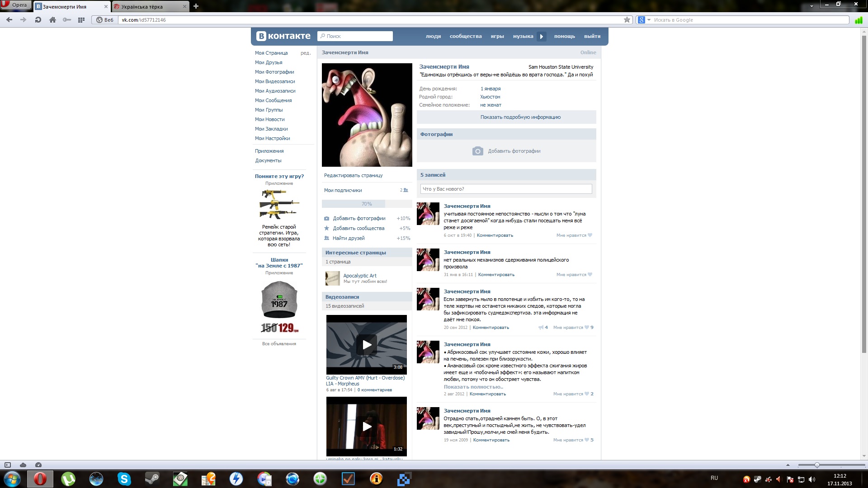The width and height of the screenshot is (868, 488).
Task: Open Мои подписчики list
Action: click(x=343, y=190)
